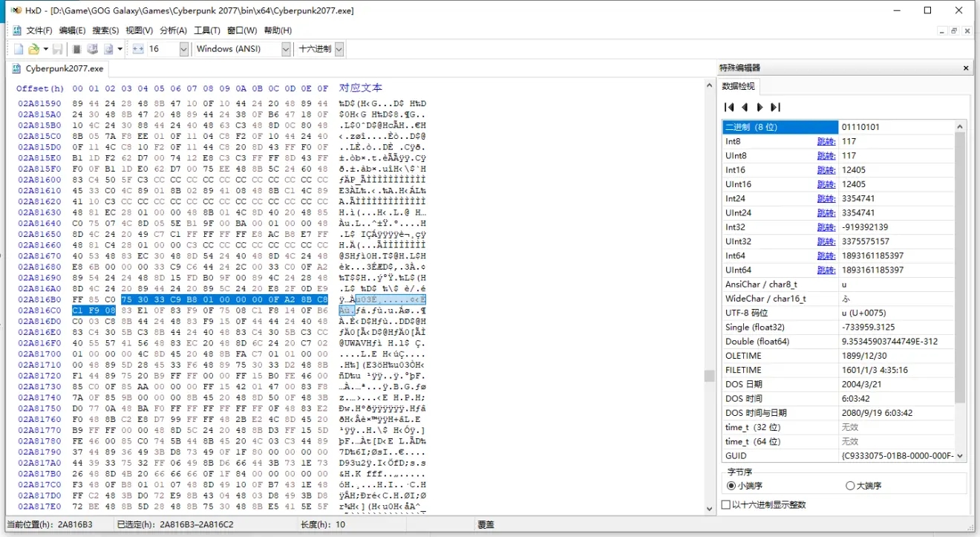Click the HxD application title bar icon
The height and width of the screenshot is (537, 980).
coord(16,10)
